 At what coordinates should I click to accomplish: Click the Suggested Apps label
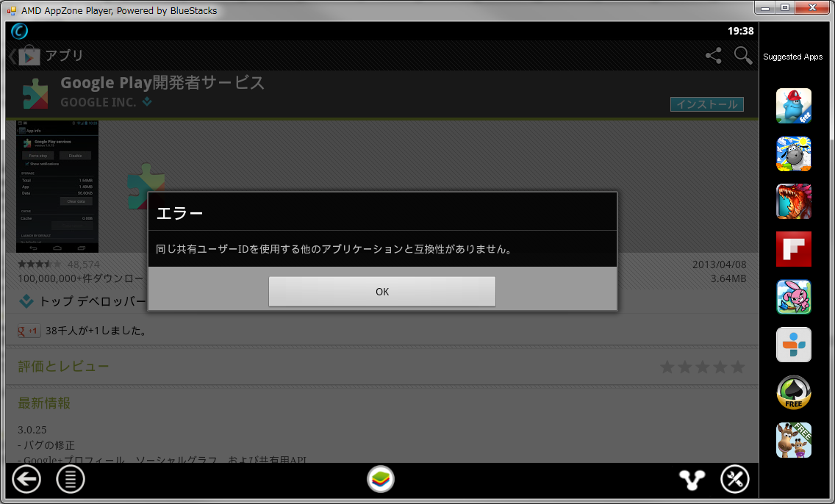tap(792, 57)
